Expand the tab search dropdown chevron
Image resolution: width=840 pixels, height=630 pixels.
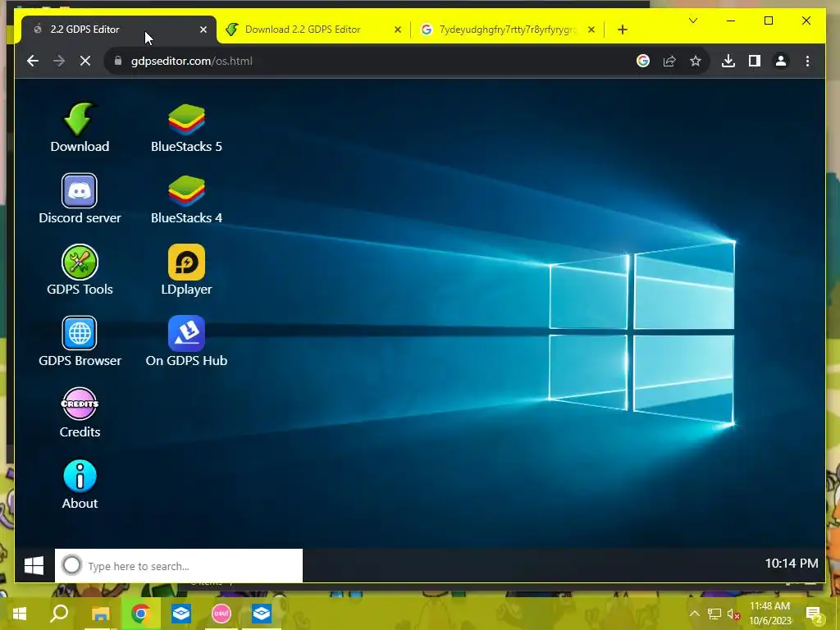pos(692,21)
